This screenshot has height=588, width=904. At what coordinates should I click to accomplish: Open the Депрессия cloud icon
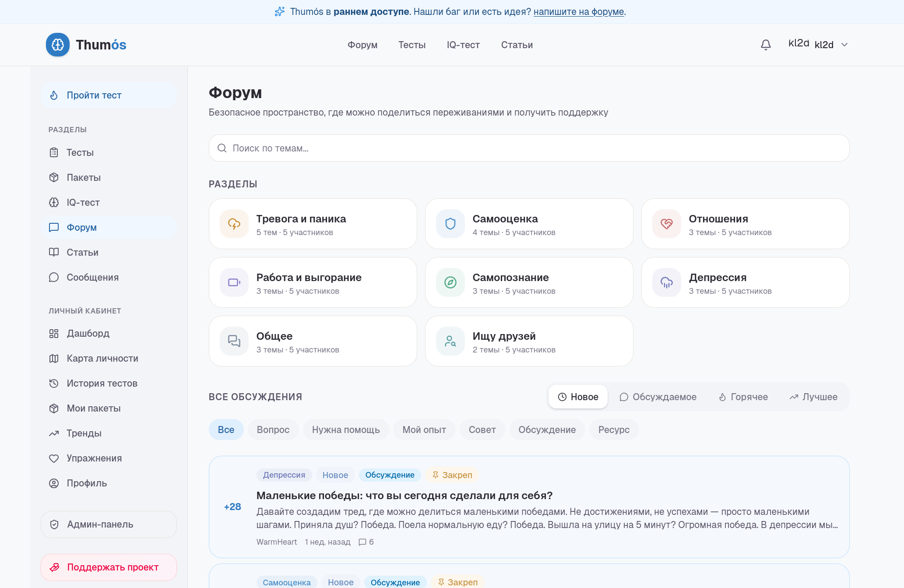(x=667, y=282)
